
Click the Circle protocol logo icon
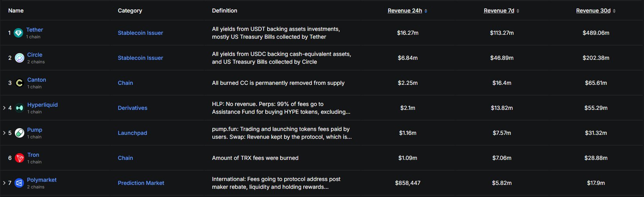[19, 58]
